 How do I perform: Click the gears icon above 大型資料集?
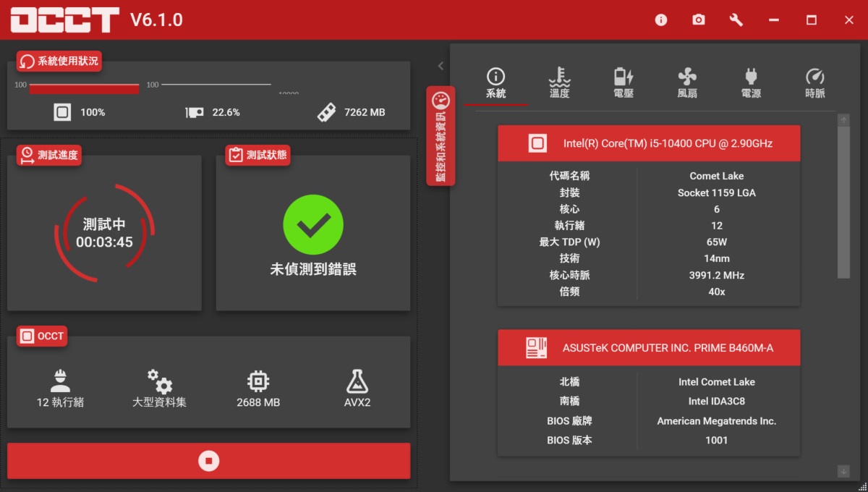coord(160,381)
